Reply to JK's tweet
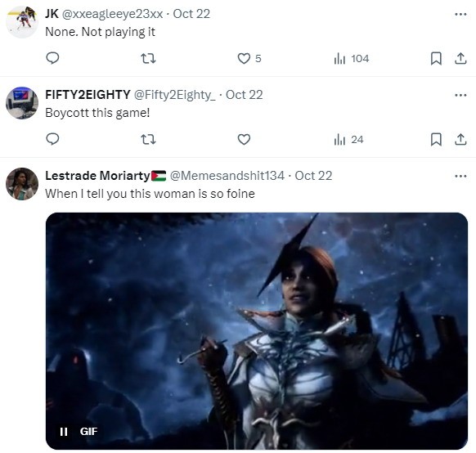 pyautogui.click(x=52, y=58)
